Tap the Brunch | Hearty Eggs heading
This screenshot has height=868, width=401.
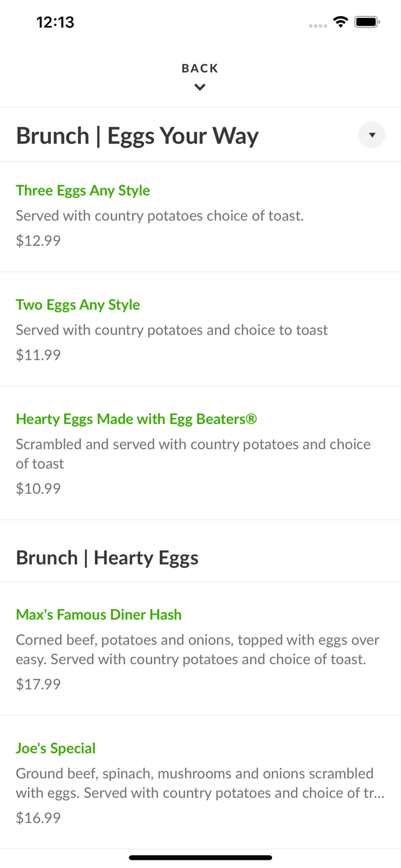107,558
